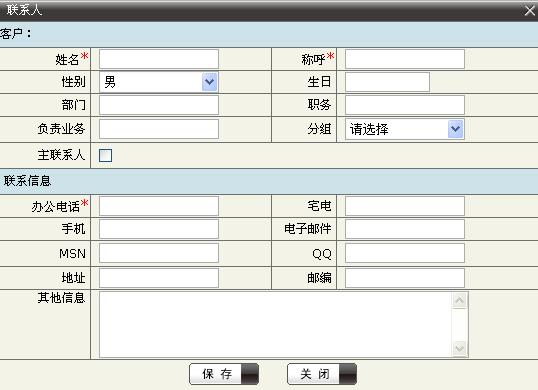The width and height of the screenshot is (538, 390).
Task: Click inside the 其他信息 text area
Action: [276, 324]
